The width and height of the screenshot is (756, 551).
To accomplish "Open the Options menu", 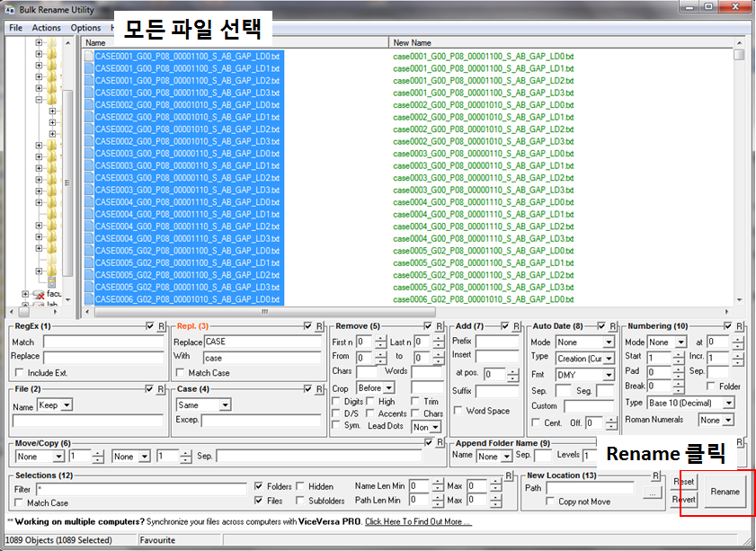I will coord(85,28).
